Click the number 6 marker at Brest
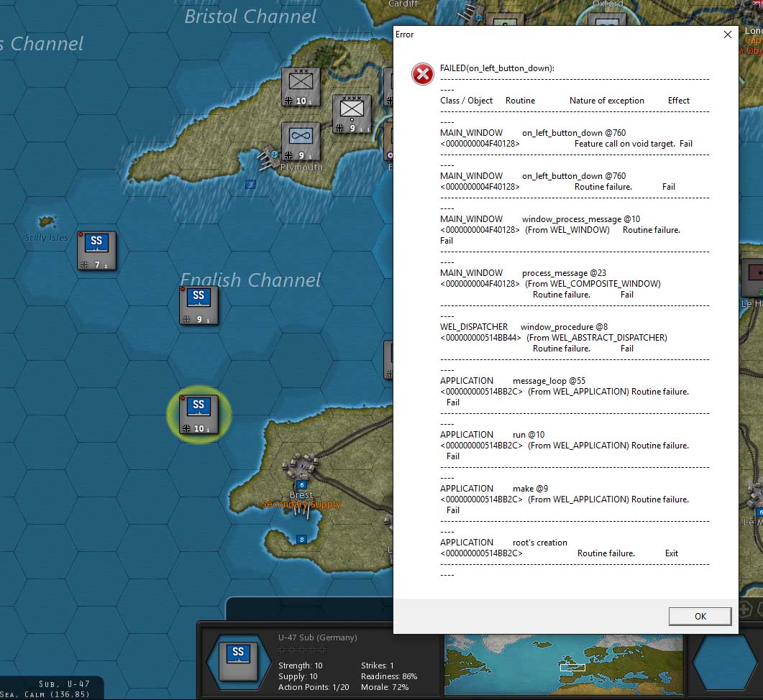The width and height of the screenshot is (763, 700). click(302, 484)
